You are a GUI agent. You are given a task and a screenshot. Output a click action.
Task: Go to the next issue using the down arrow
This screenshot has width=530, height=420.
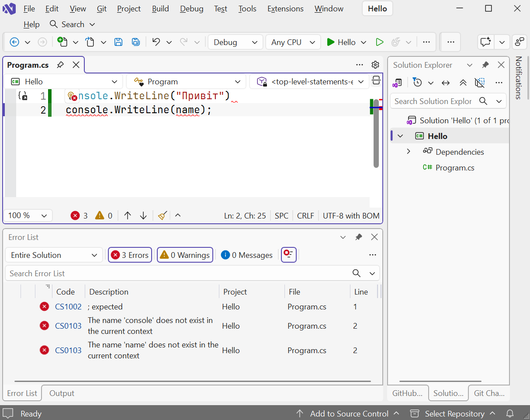[x=143, y=215]
